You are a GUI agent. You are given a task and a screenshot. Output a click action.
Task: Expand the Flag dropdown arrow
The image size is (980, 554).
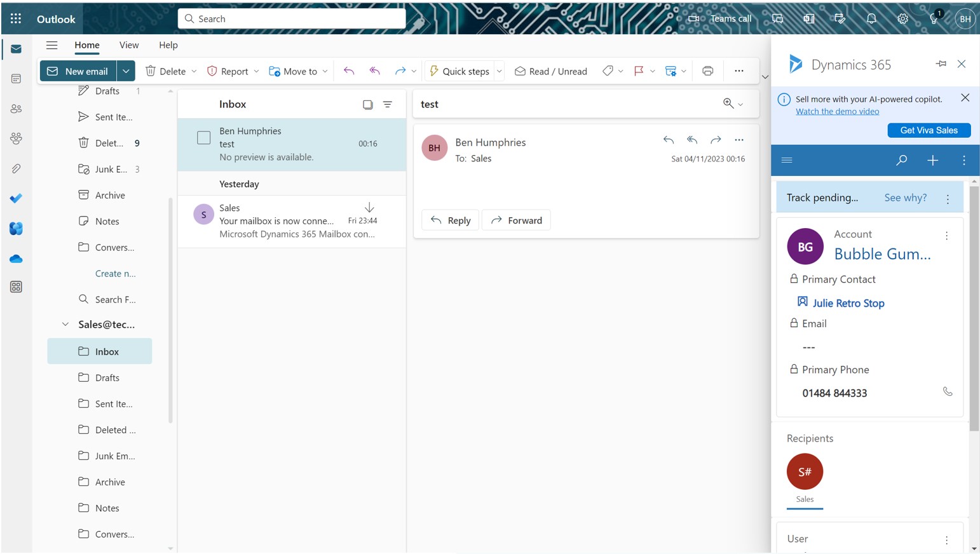653,71
